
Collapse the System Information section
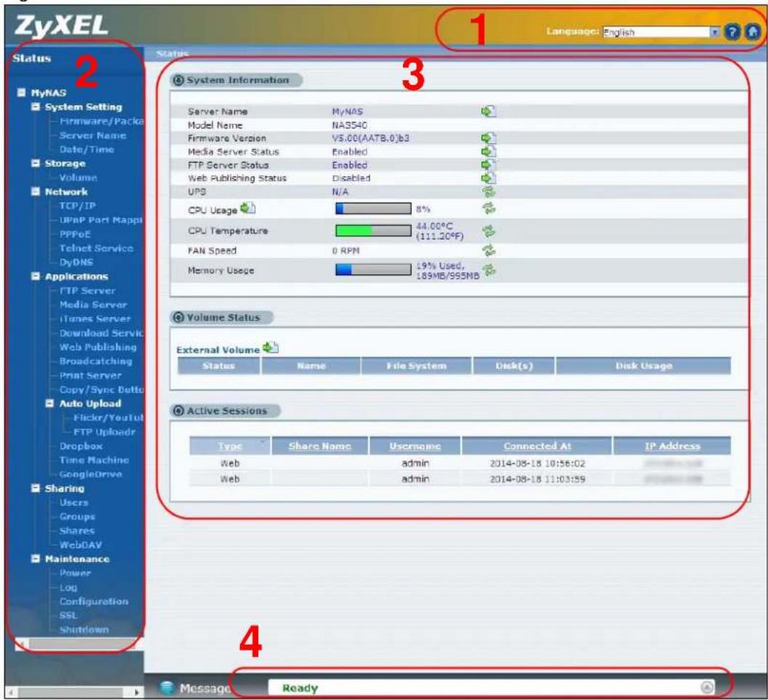tap(179, 80)
